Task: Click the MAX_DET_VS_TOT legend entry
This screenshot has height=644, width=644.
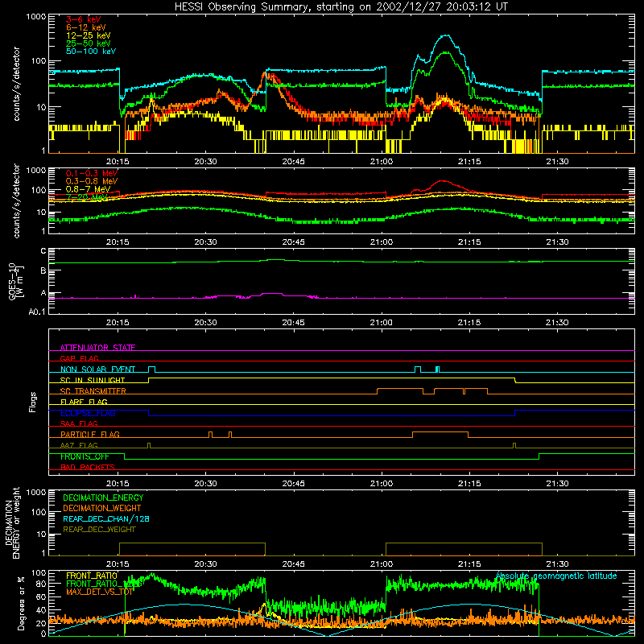Action: click(x=100, y=592)
